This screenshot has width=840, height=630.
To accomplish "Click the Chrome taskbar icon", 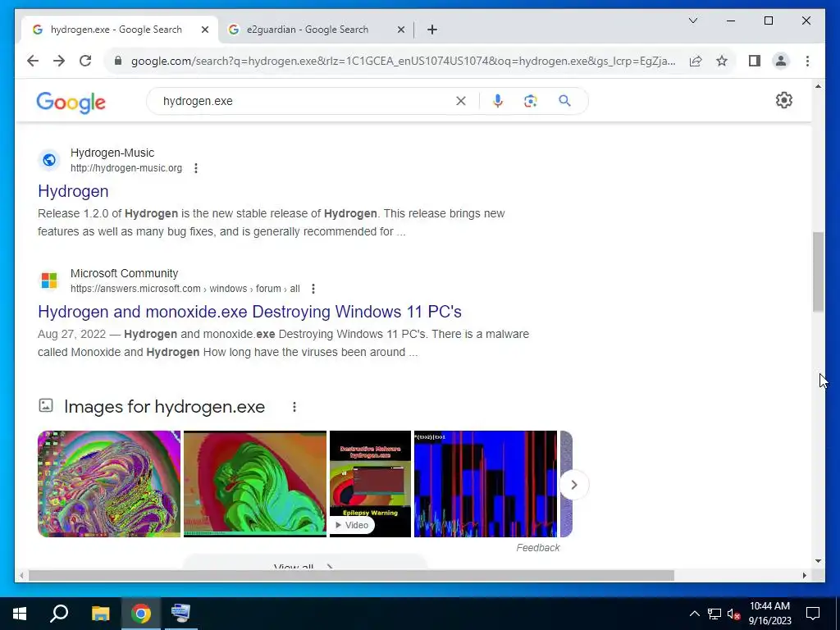I will coord(141,614).
